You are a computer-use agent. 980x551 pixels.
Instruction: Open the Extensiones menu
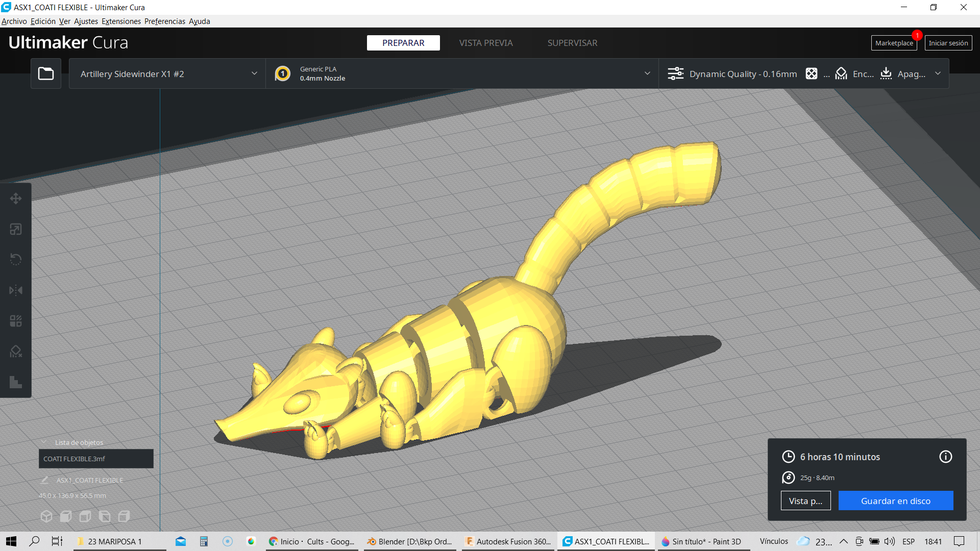click(121, 21)
